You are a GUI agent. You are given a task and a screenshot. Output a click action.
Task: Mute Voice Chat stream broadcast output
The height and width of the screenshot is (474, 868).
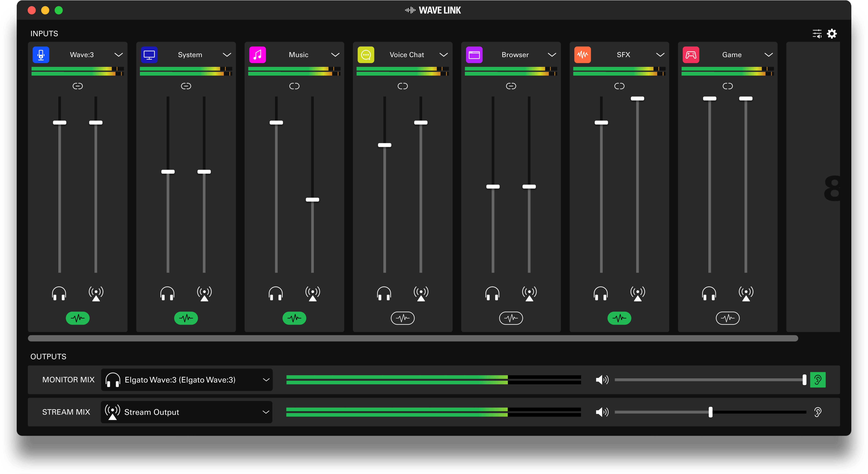coord(421,294)
